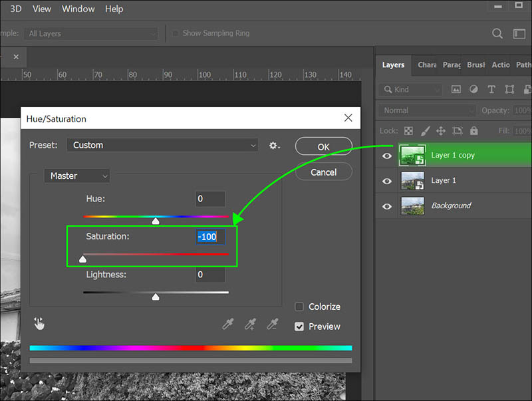Toggle Show Sampling Ring checkbox
The image size is (532, 401).
click(x=175, y=33)
